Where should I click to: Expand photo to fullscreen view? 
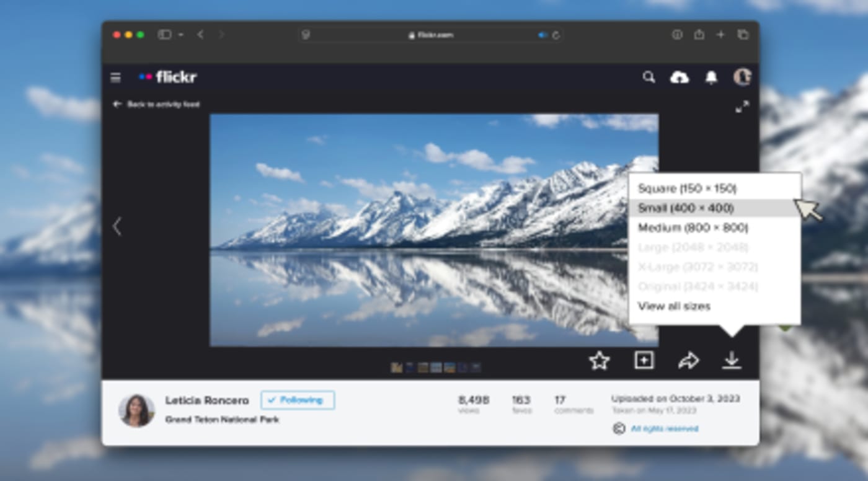point(742,107)
